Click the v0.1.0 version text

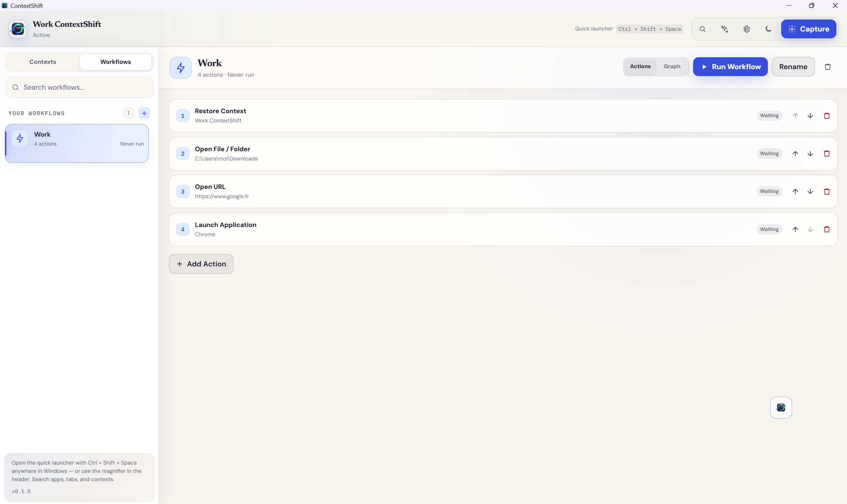[21, 491]
